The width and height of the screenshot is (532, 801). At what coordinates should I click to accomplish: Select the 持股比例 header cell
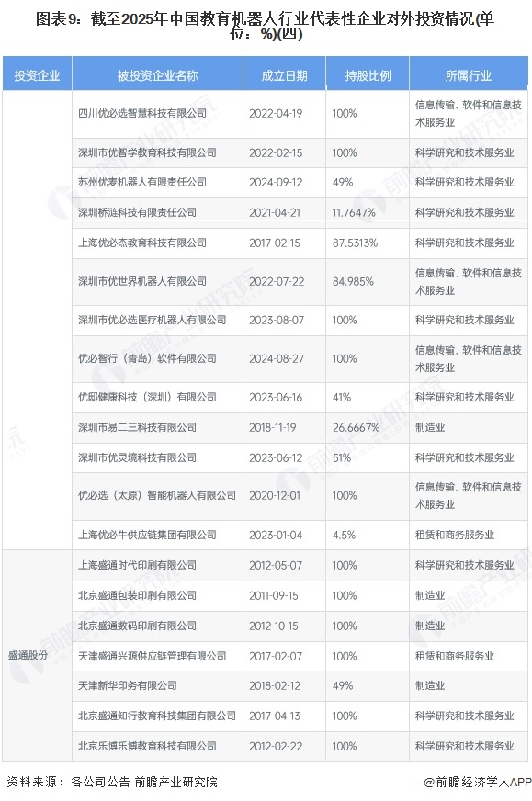coord(368,75)
